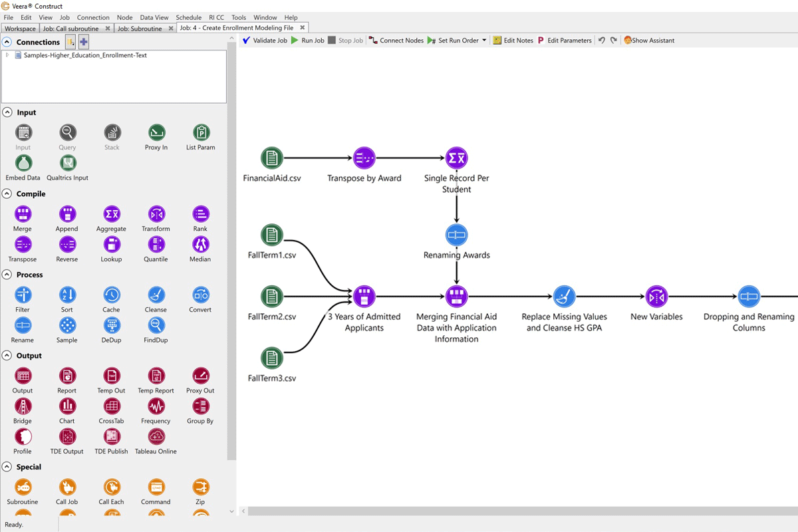The width and height of the screenshot is (798, 532).
Task: Select the DeDup node icon
Action: (x=112, y=325)
